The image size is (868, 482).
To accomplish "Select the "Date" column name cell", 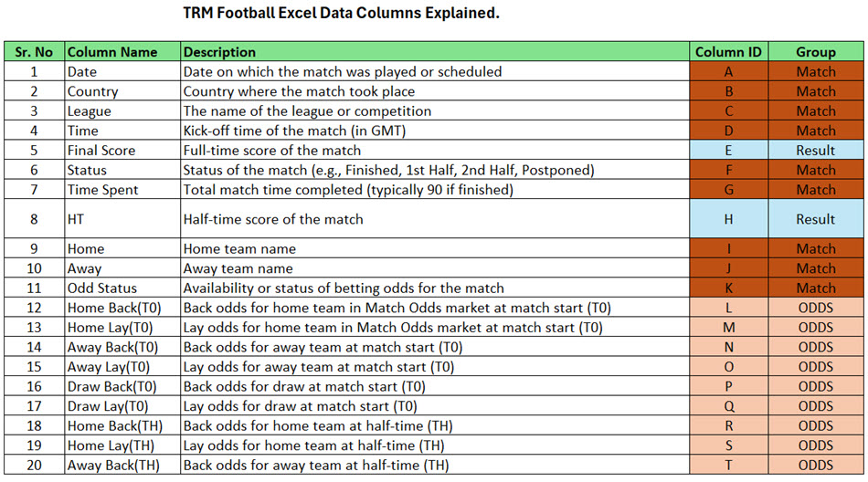I will (x=82, y=71).
